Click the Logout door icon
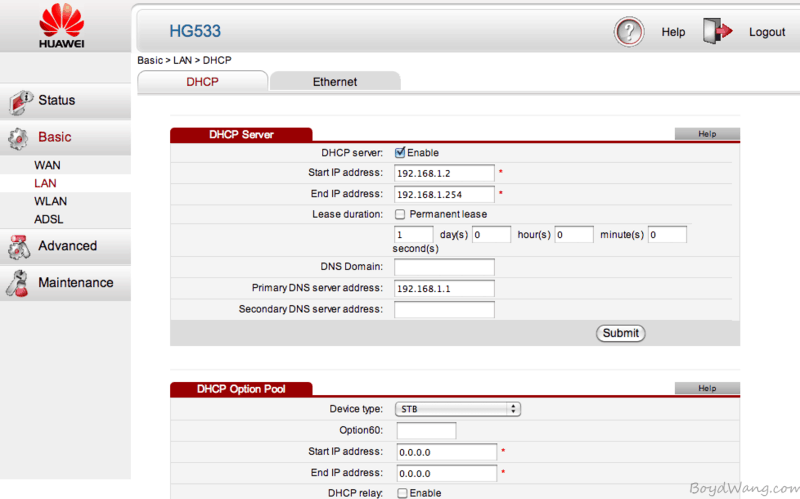This screenshot has width=800, height=499. [718, 32]
